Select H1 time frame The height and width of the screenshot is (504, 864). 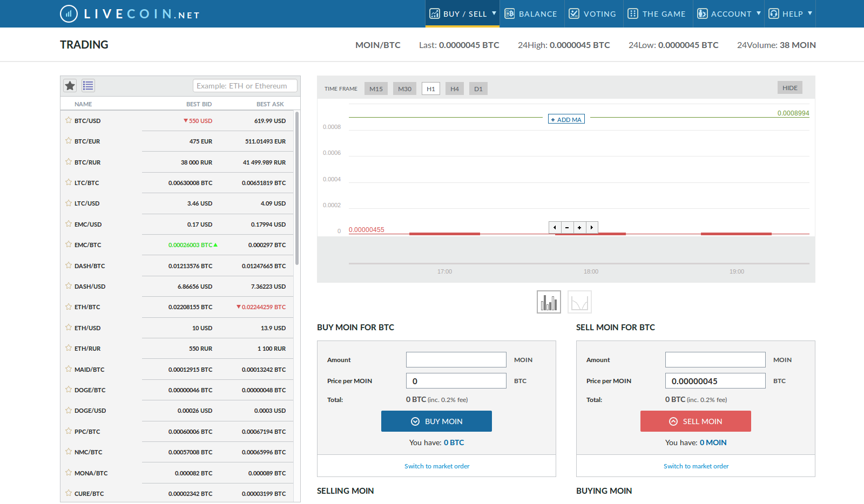tap(431, 88)
